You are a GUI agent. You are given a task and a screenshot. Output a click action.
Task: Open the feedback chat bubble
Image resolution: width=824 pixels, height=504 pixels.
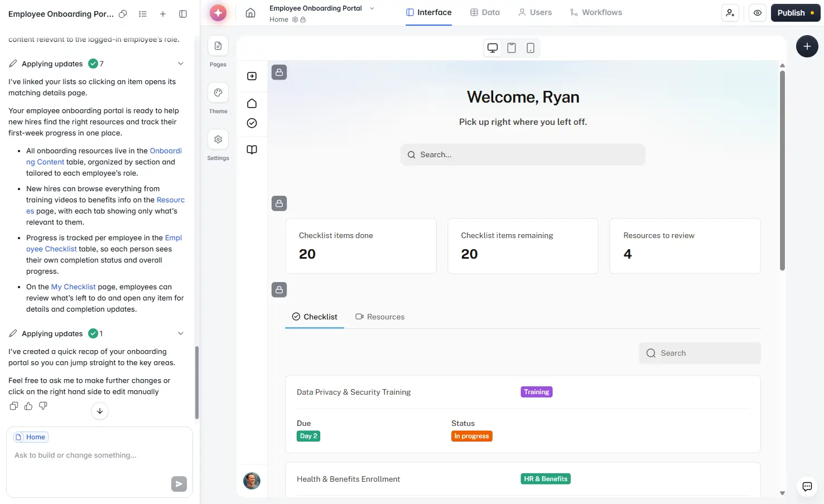pos(807,487)
